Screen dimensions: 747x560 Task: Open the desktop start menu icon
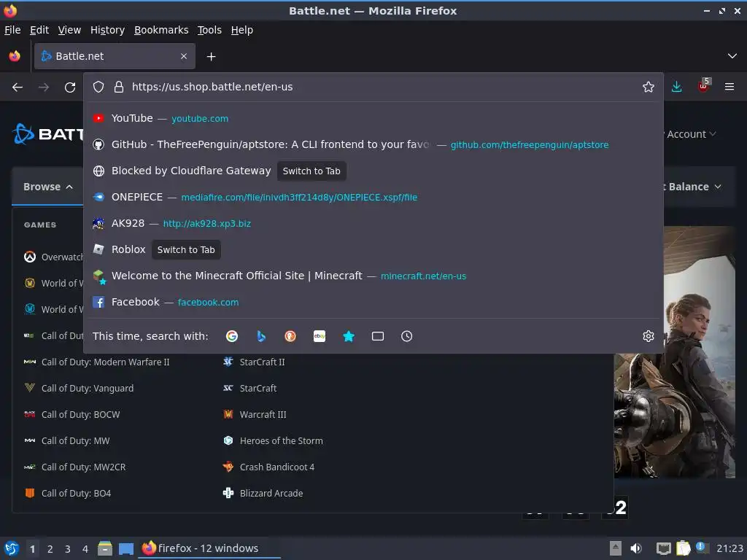point(12,548)
